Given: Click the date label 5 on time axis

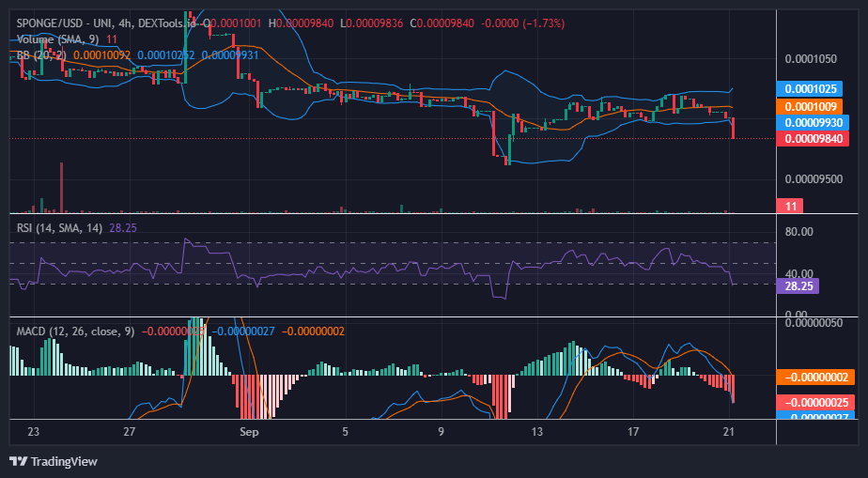Looking at the screenshot, I should [x=346, y=432].
